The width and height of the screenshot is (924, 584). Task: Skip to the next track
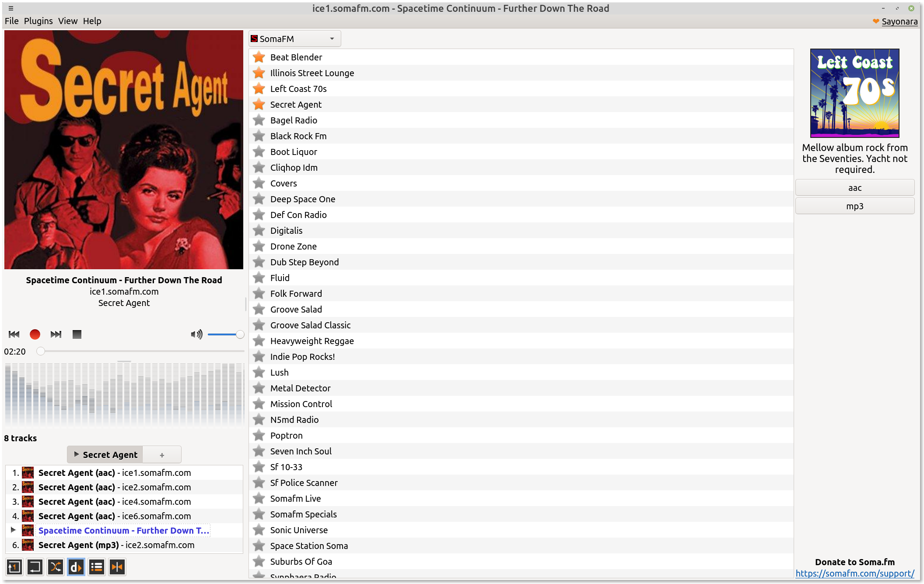(x=56, y=334)
